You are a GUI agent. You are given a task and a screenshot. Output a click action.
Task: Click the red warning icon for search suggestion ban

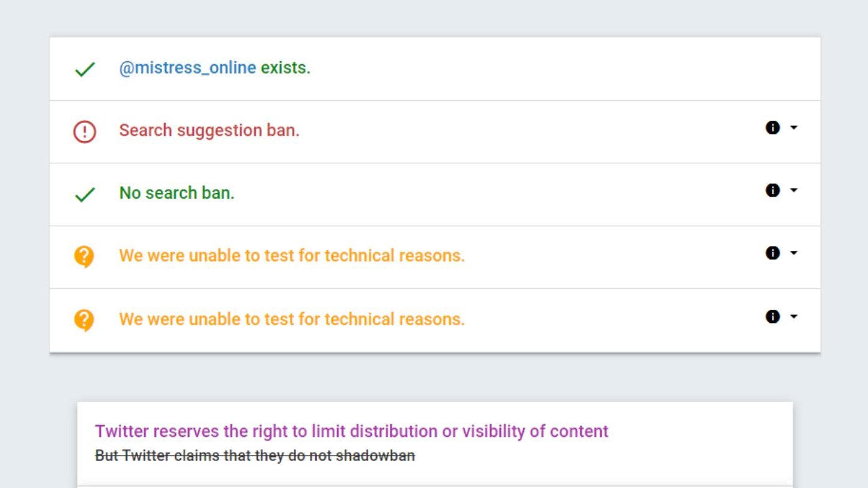point(85,132)
